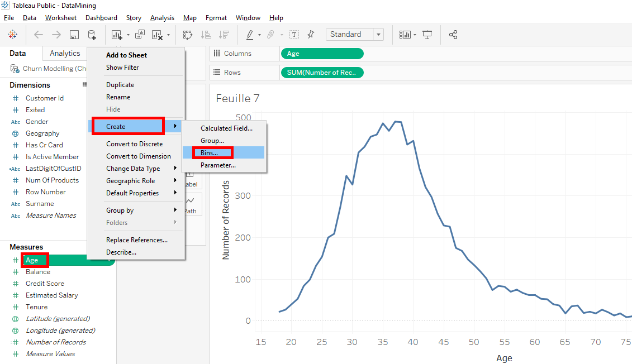Click the Undo arrow
Viewport: 632px width, 364px height.
coord(37,34)
